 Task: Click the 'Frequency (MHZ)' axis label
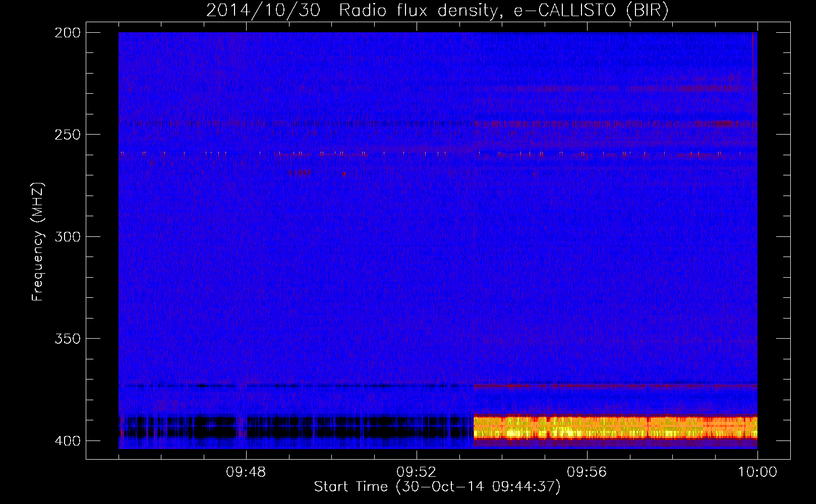(x=38, y=241)
